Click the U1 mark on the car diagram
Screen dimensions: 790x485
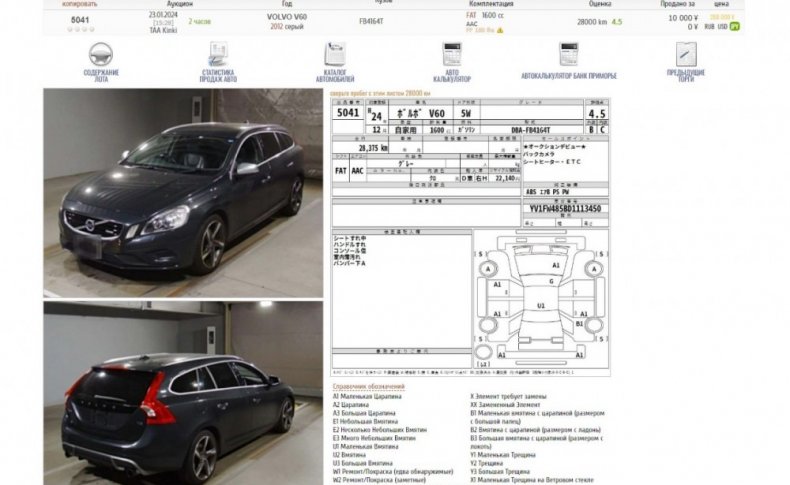pyautogui.click(x=541, y=306)
